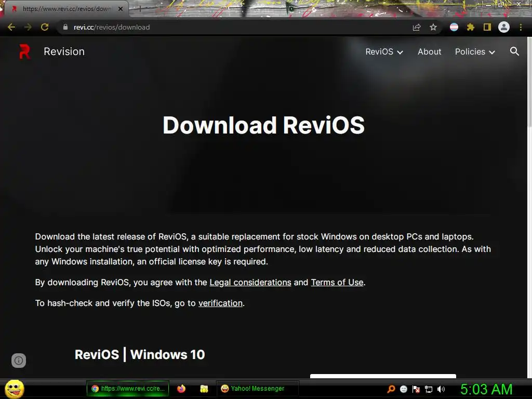Screen dimensions: 532x399
Task: Click the gray round face tray icon
Action: coord(403,389)
